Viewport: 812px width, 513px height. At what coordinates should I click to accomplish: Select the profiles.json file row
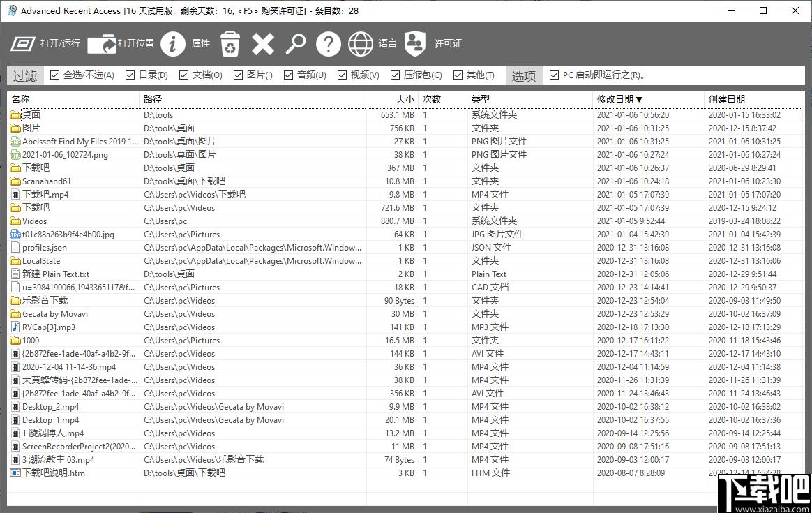coord(45,248)
